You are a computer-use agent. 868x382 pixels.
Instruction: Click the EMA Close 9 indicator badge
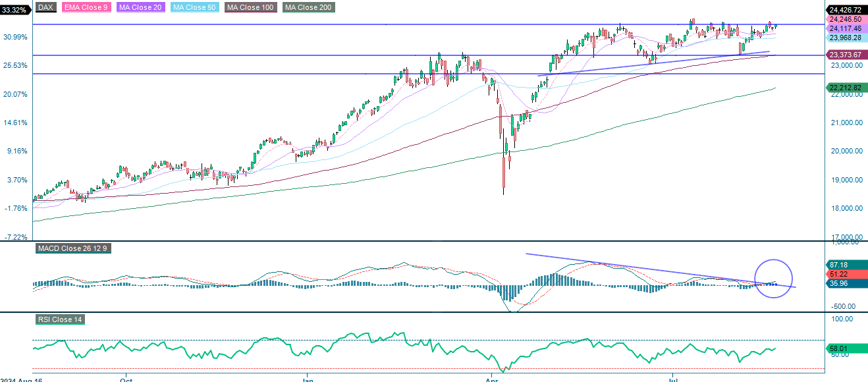[86, 7]
